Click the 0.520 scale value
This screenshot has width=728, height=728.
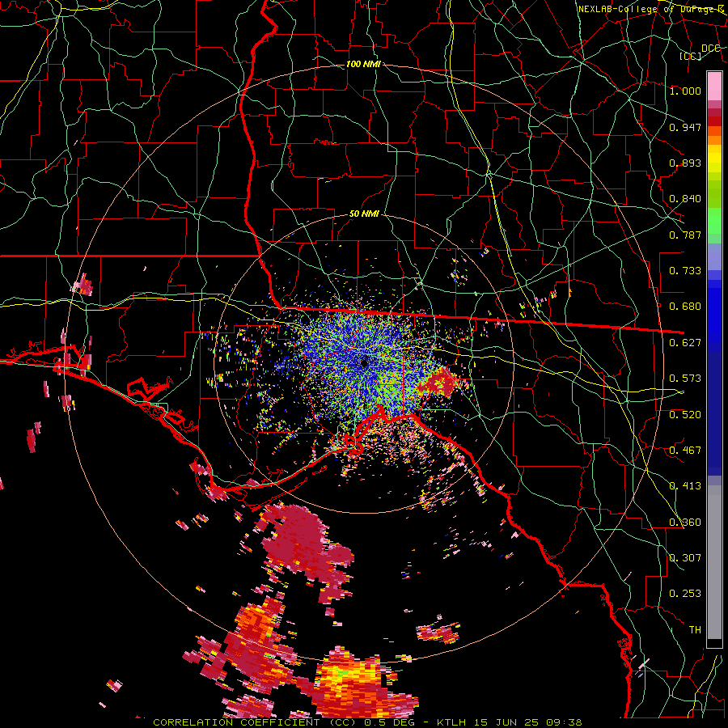point(685,415)
